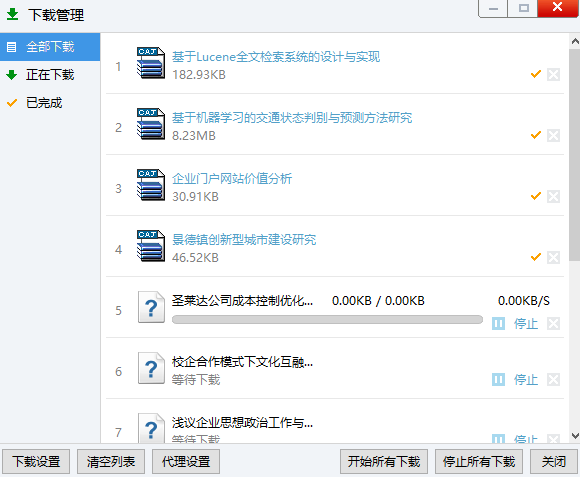580x477 pixels.
Task: Open 下载设置 button
Action: 36,461
